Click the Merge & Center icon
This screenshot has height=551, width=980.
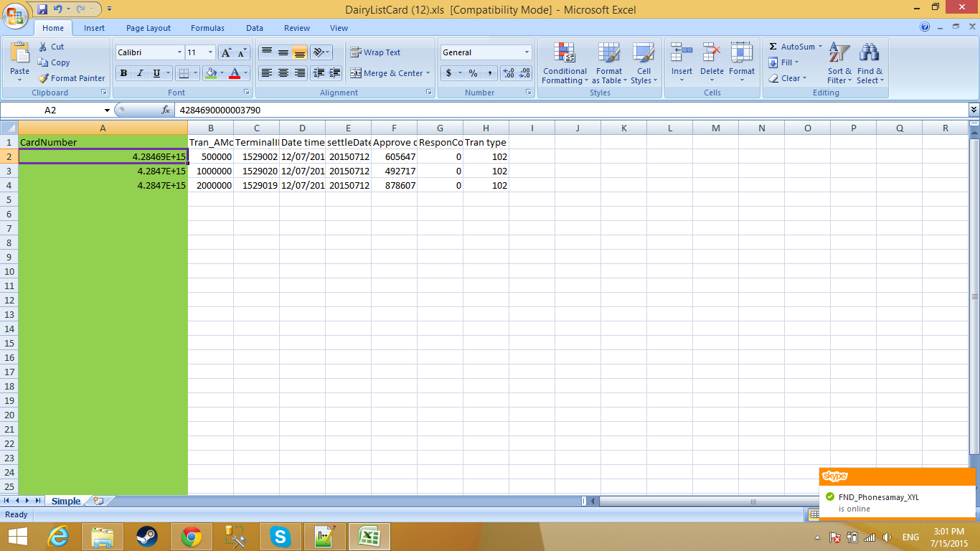pos(356,73)
